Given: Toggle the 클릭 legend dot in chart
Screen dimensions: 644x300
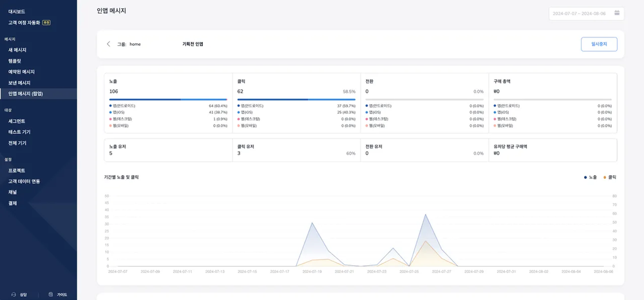Looking at the screenshot, I should point(605,177).
